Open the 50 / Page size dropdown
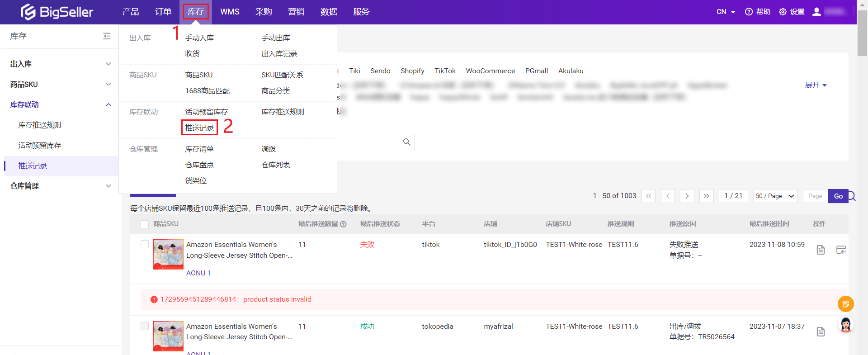The width and height of the screenshot is (868, 355). pos(775,196)
